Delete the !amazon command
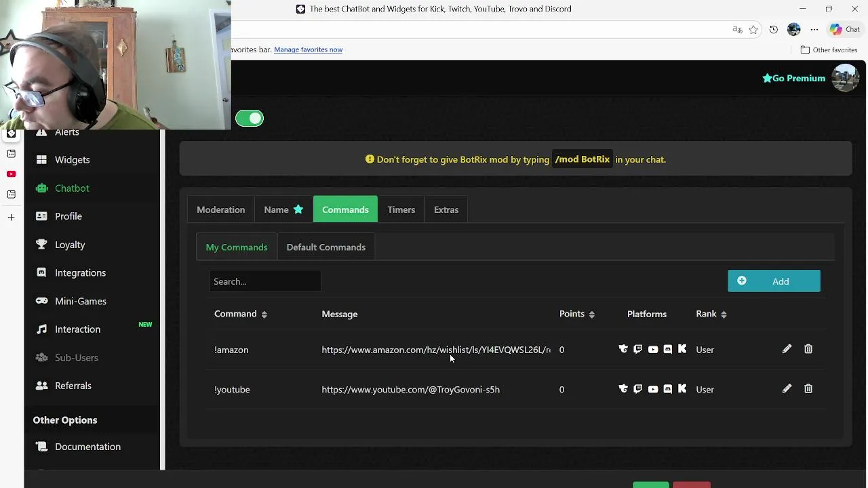Screen dimensions: 868x488 pyautogui.click(x=808, y=349)
